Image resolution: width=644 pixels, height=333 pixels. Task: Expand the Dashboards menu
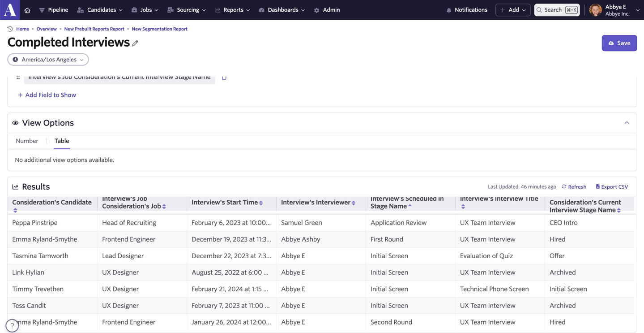tap(282, 10)
